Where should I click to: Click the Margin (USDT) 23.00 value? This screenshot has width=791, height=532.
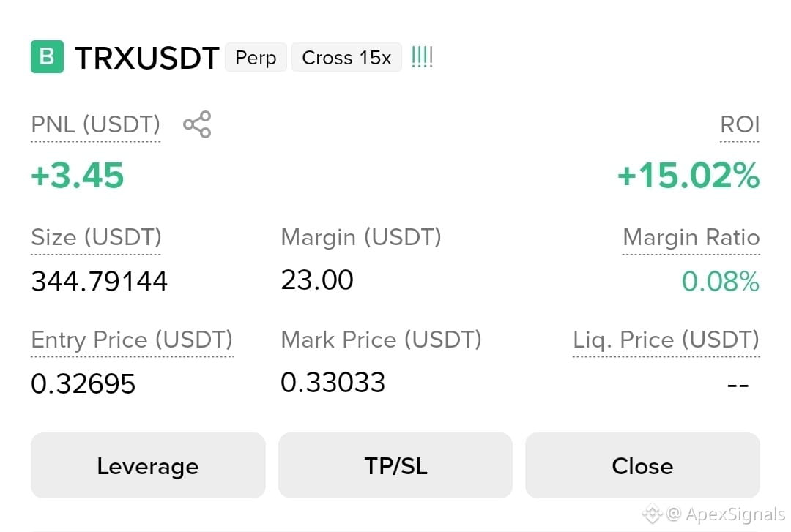coord(317,280)
